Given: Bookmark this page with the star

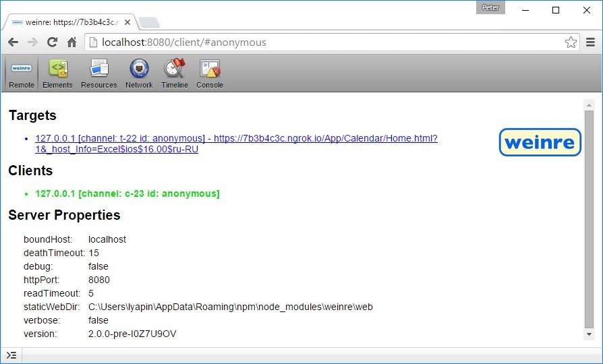Looking at the screenshot, I should pyautogui.click(x=571, y=42).
